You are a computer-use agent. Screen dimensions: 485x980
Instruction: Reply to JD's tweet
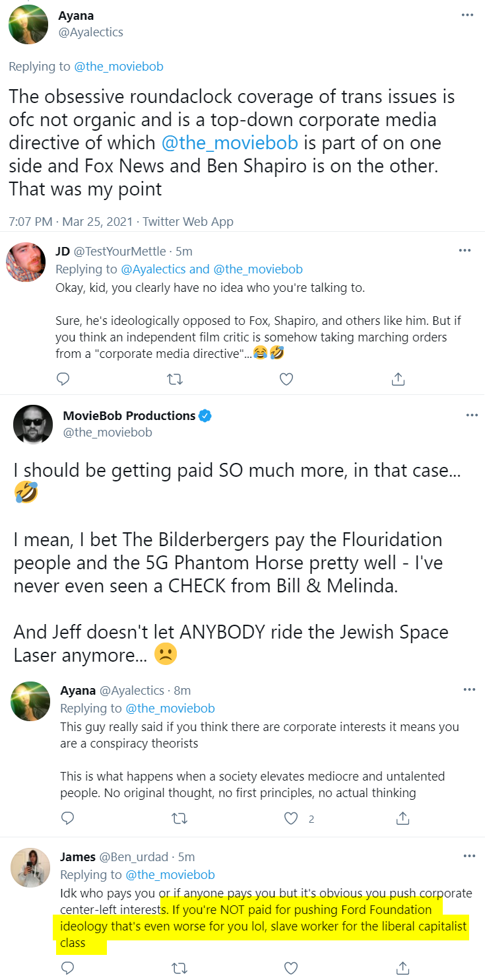coord(63,379)
